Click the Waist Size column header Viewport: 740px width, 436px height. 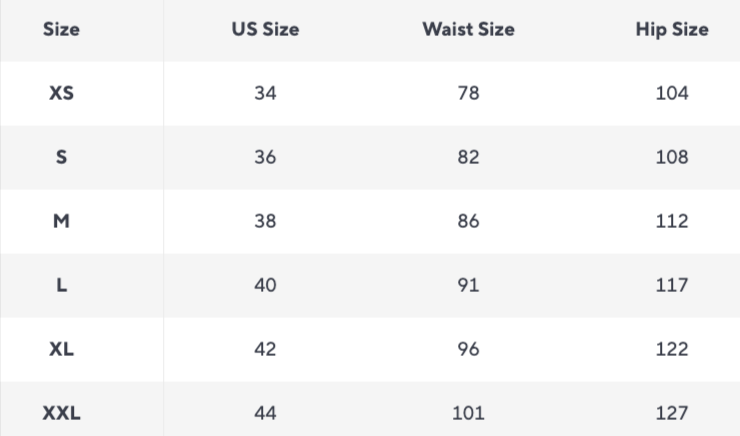pyautogui.click(x=469, y=29)
